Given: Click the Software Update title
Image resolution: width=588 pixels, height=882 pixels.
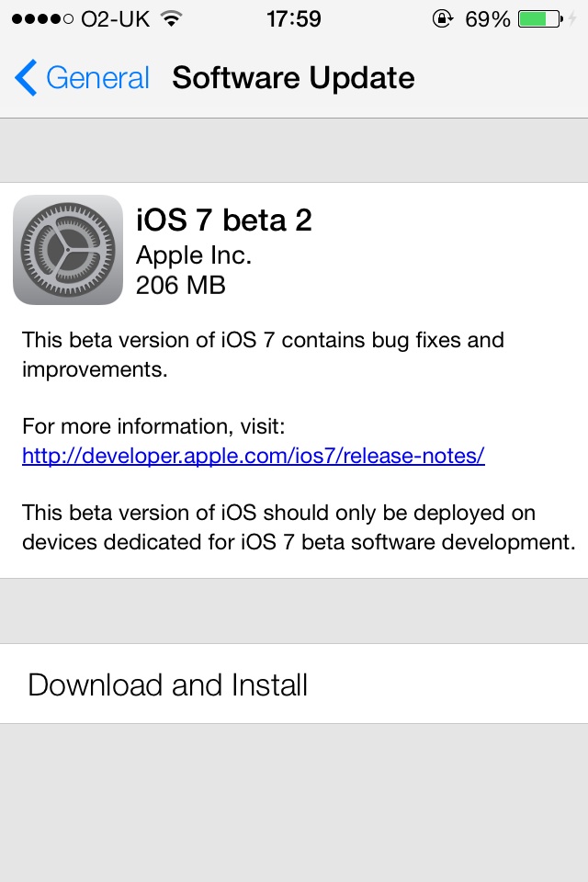Looking at the screenshot, I should pos(293,78).
